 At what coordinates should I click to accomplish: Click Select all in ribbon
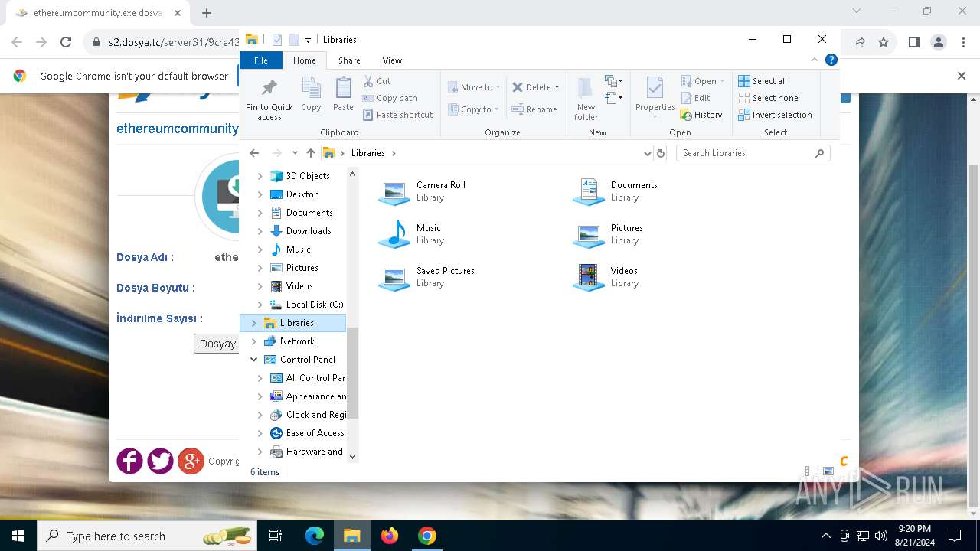point(763,81)
